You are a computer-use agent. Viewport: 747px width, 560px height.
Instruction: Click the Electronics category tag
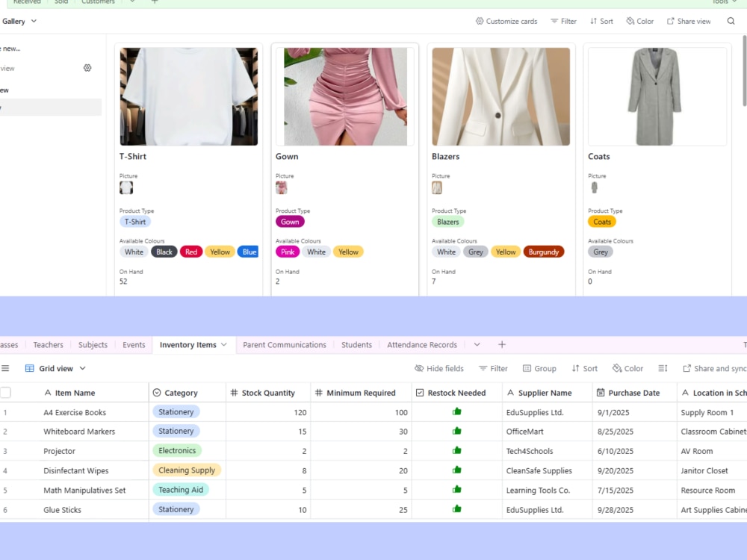point(177,450)
